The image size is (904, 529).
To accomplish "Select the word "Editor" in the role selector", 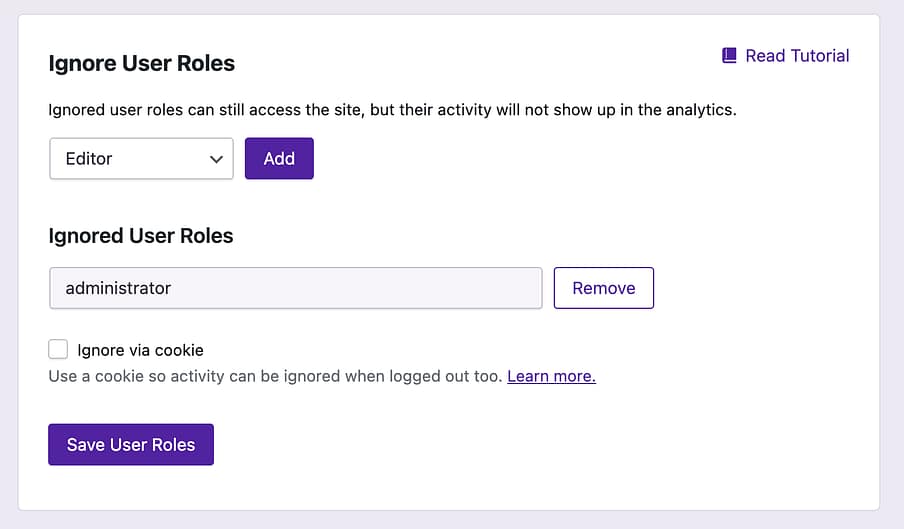I will tap(89, 159).
